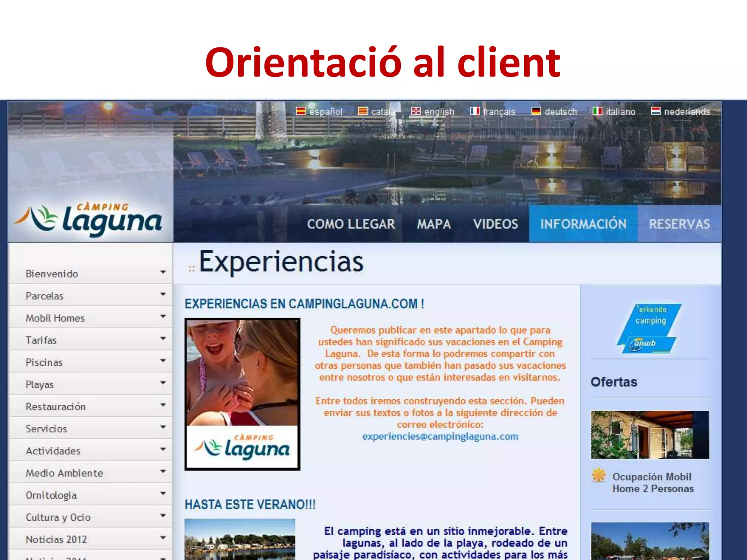Viewport: 747px width, 560px height.
Task: Click the experiencies@campinglaguna.com email link
Action: click(x=440, y=436)
